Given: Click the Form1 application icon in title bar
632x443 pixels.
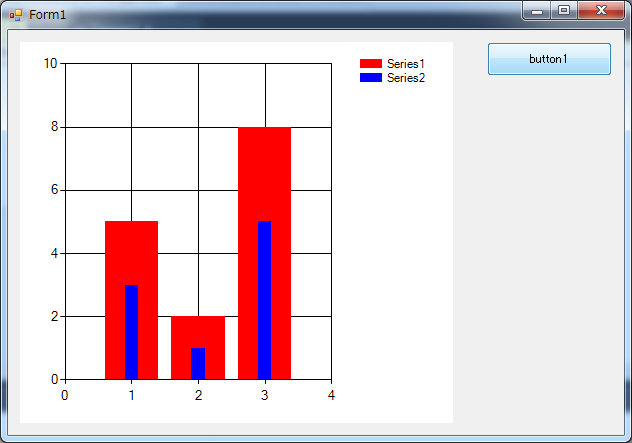Looking at the screenshot, I should tap(15, 15).
